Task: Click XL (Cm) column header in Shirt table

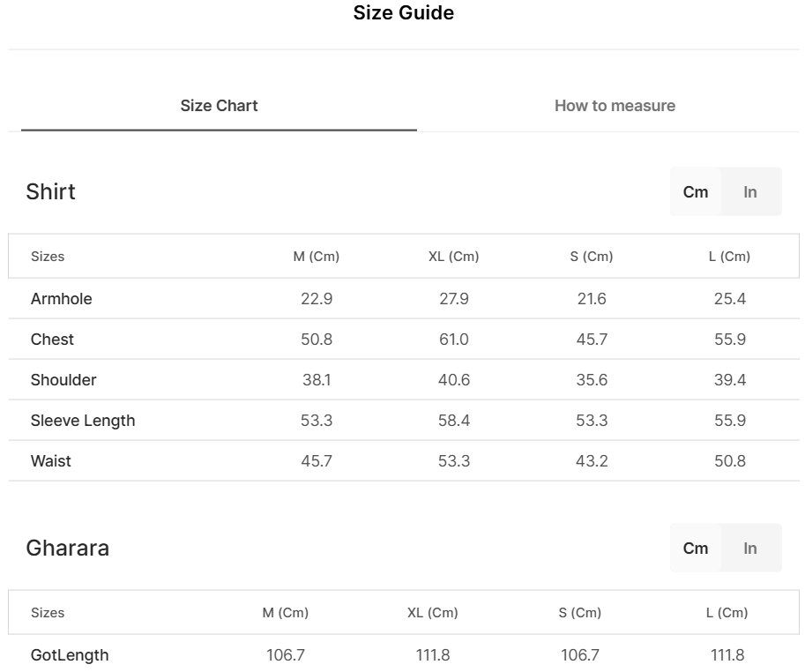Action: [x=453, y=257]
